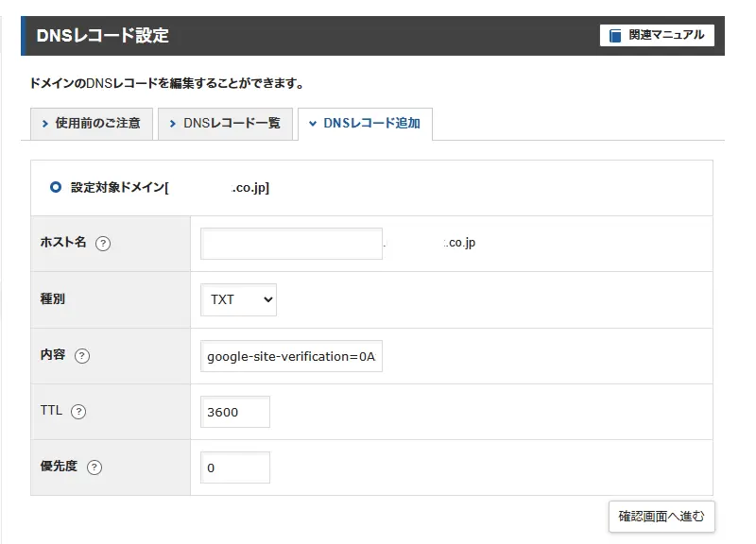Viewport: 756px width, 544px height.
Task: Click the arrow icon on DNSレコード一覧
Action: [173, 124]
